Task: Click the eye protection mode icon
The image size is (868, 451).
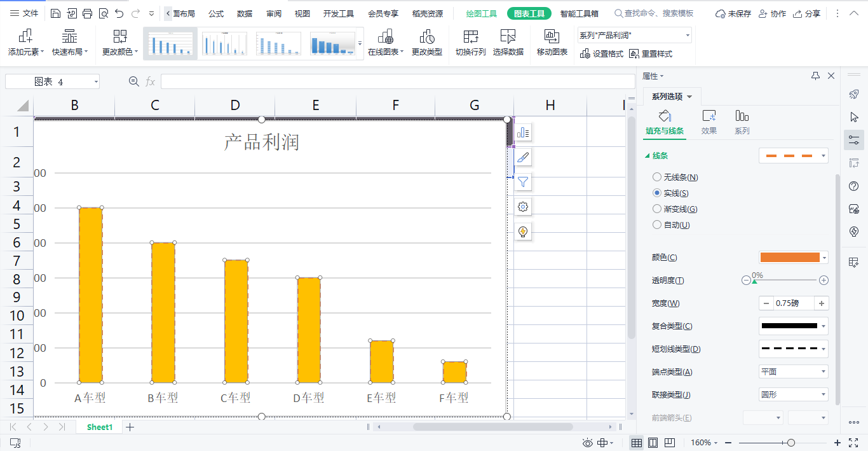Action: pyautogui.click(x=588, y=443)
